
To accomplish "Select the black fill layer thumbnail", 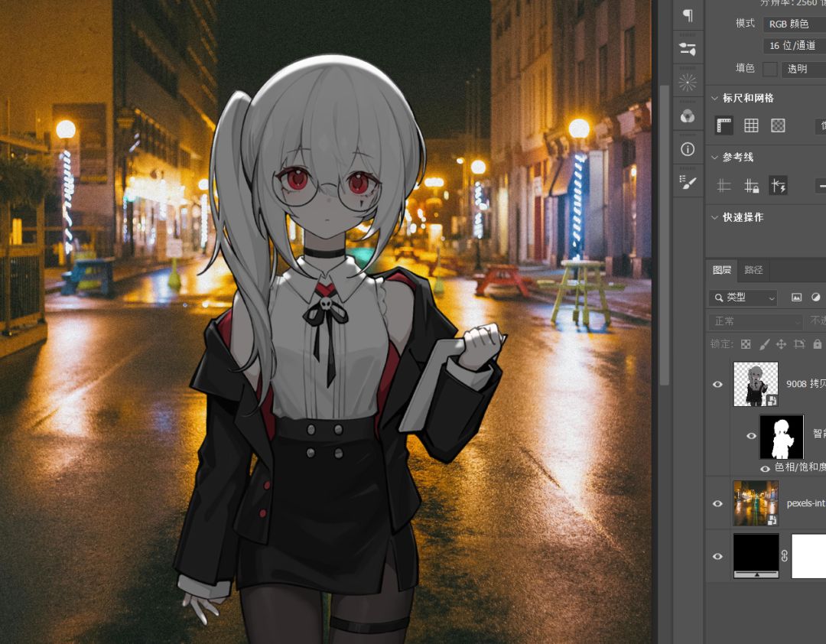I will 756,555.
